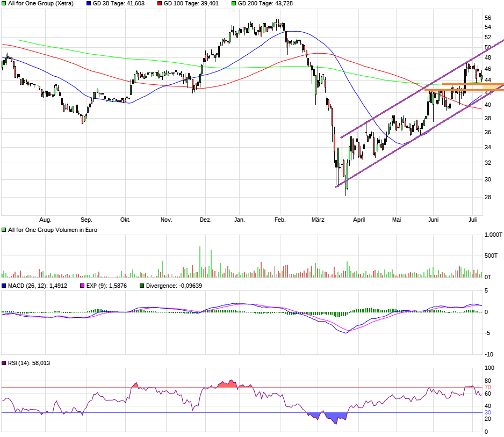The image size is (504, 437).
Task: Click the 'Dez.' month label on the time axis
Action: (x=205, y=220)
